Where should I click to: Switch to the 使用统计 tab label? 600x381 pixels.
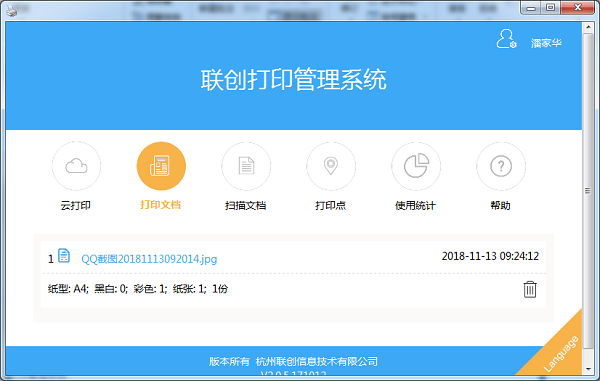coord(416,205)
